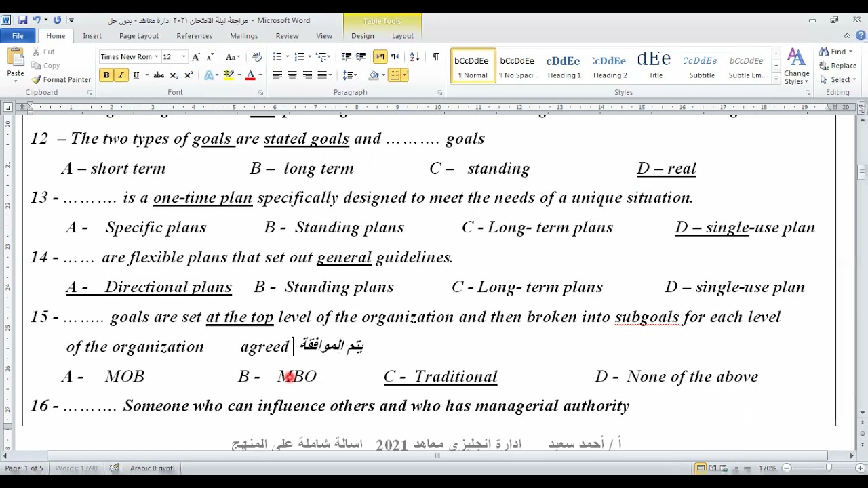868x488 pixels.
Task: Click the Shrink Font icon
Action: [210, 57]
